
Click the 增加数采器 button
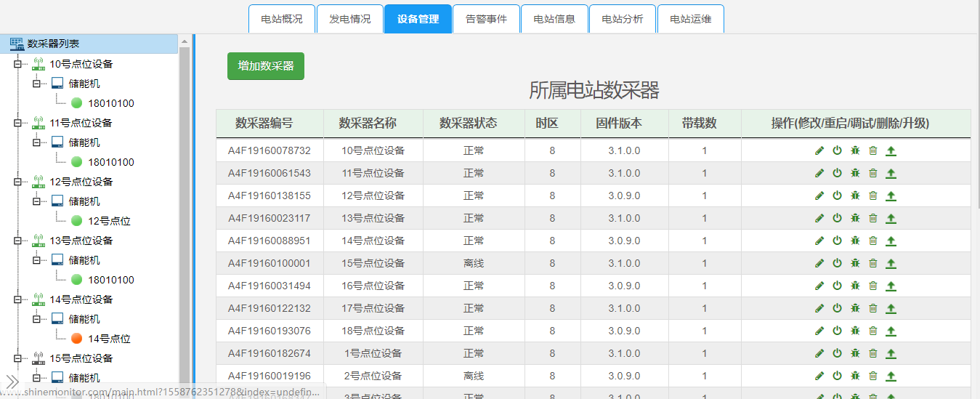[266, 65]
